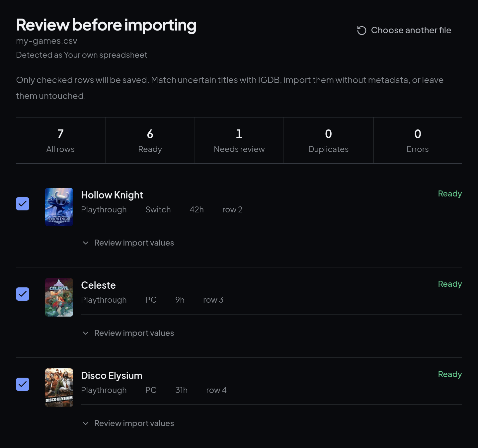Open the Hollow Knight cover art
Viewport: 478px width, 448px height.
[x=59, y=207]
